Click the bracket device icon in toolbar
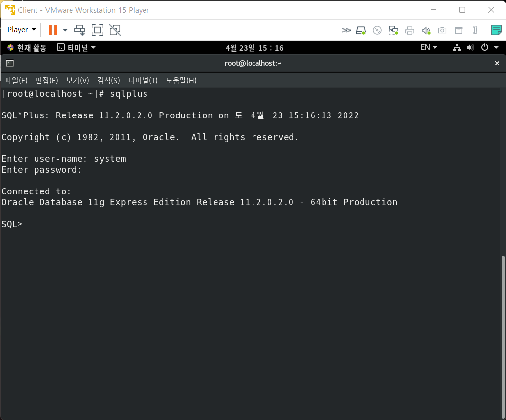506x420 pixels. coord(475,30)
